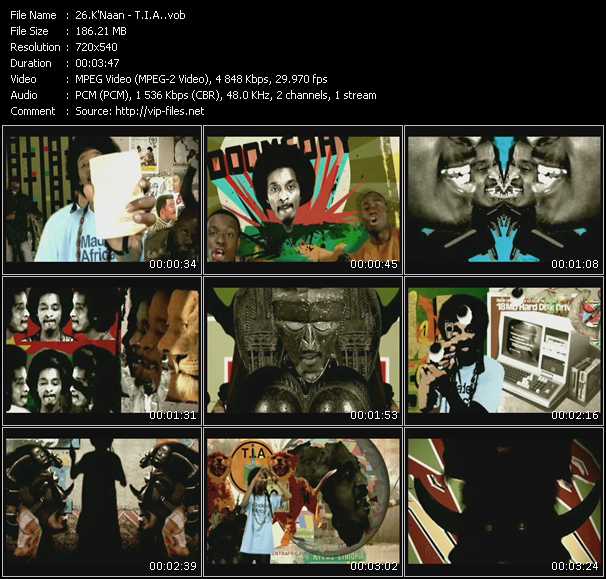Click the Resolution label
This screenshot has width=606, height=579.
click(x=35, y=47)
